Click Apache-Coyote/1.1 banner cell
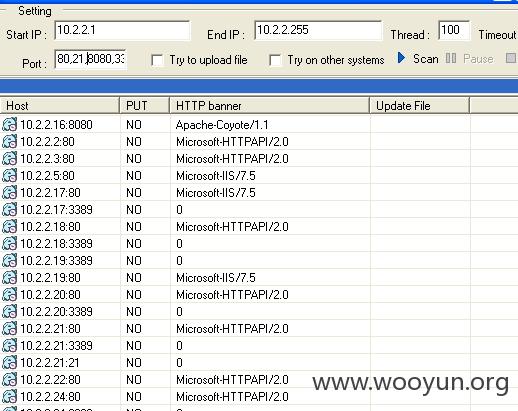Image resolution: width=518 pixels, height=411 pixels. click(x=222, y=125)
